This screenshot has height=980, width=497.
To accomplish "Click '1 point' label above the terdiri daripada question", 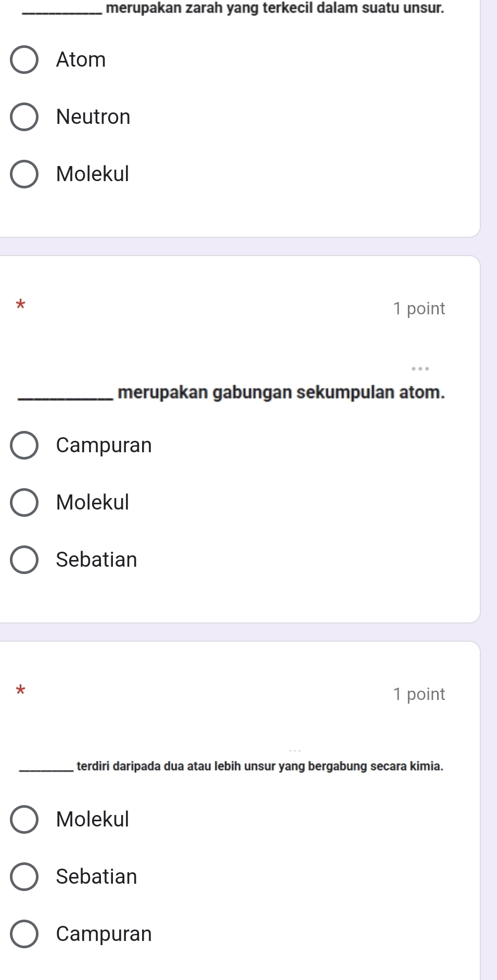I will (x=419, y=694).
